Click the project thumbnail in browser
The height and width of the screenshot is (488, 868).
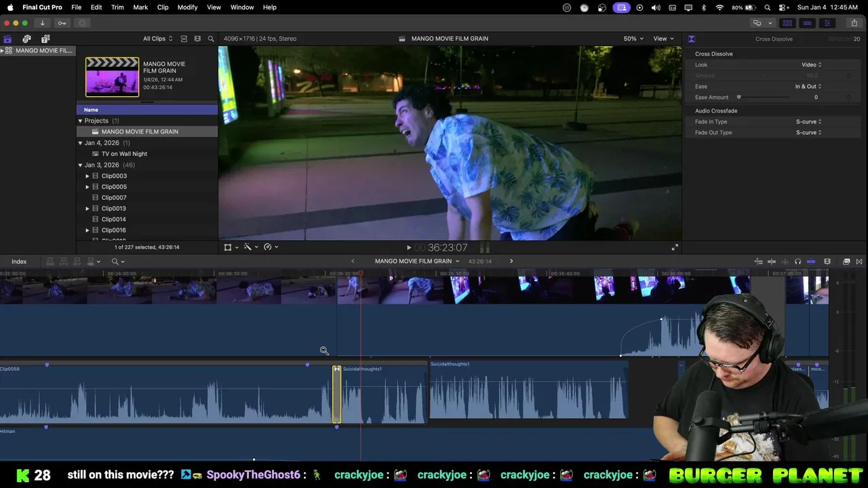point(112,77)
